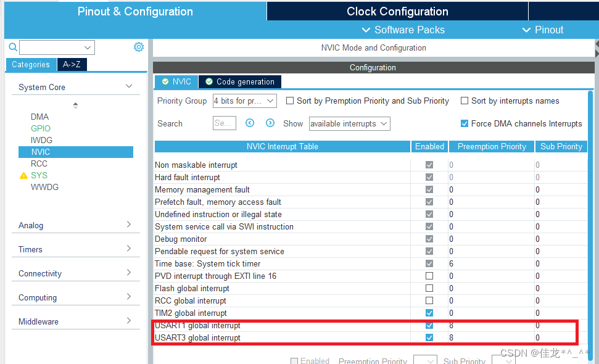The height and width of the screenshot is (364, 599).
Task: Select the Code generation tab
Action: 240,81
